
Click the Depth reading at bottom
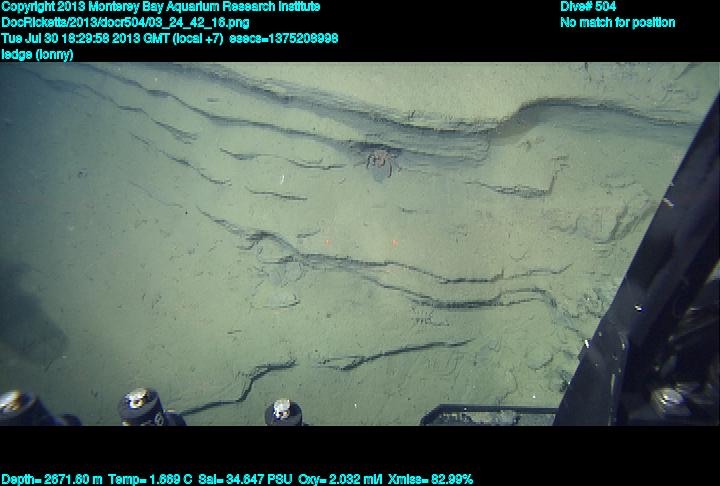point(47,479)
